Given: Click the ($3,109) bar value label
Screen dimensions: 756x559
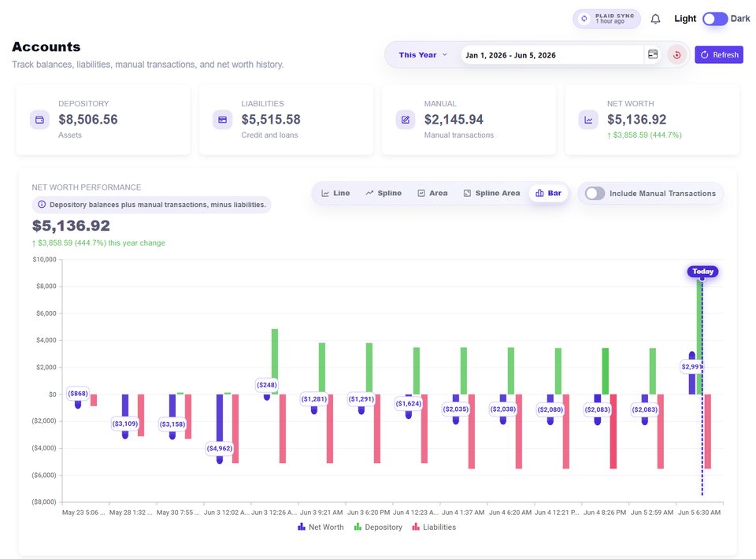Looking at the screenshot, I should (x=125, y=424).
